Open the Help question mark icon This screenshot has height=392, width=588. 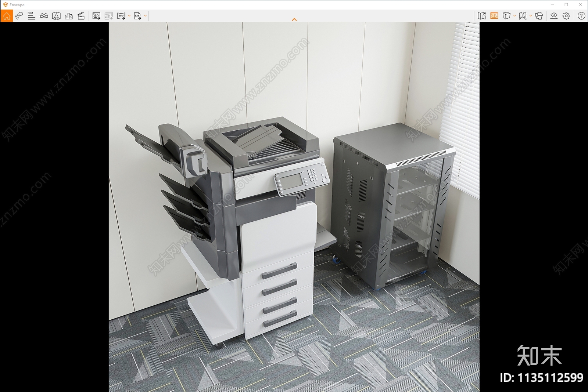tap(581, 16)
